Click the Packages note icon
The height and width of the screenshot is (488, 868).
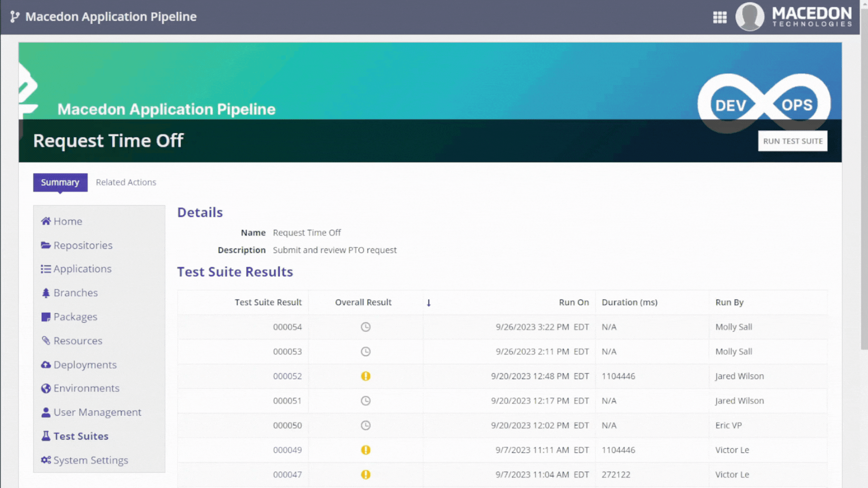(46, 317)
